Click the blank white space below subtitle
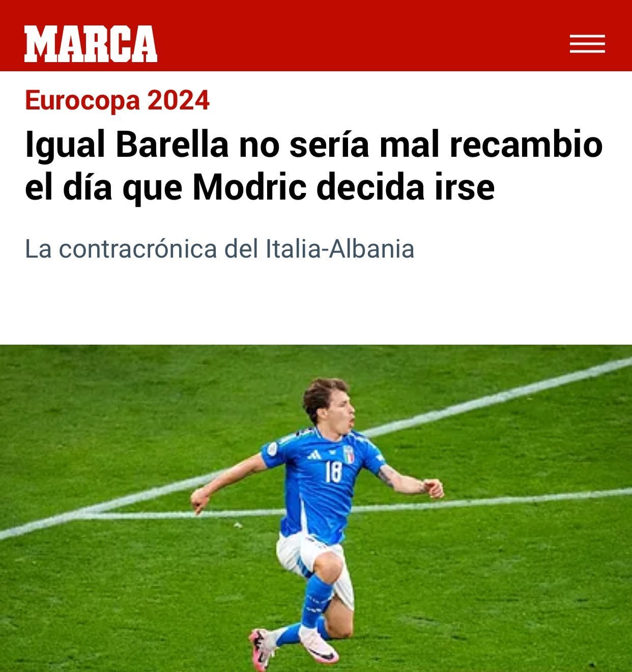Image resolution: width=632 pixels, height=672 pixels. pos(316,303)
